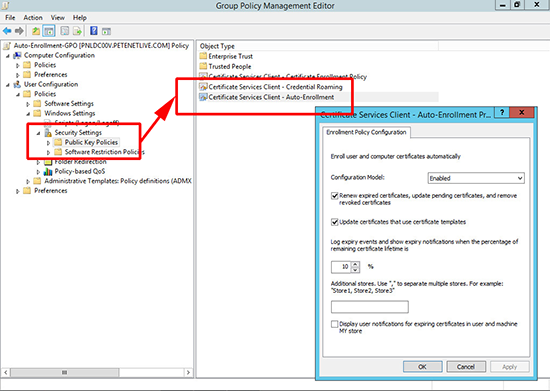Expand the Policy-based QoS node
The width and height of the screenshot is (550, 391).
tap(38, 172)
